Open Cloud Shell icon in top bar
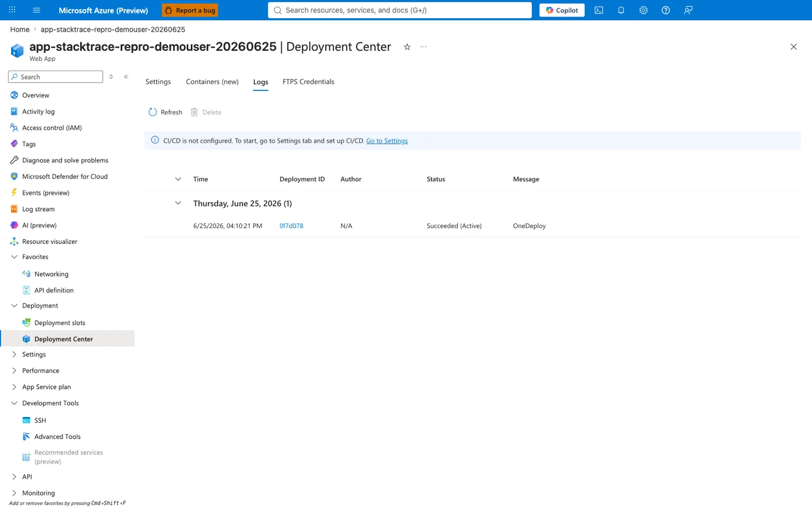Viewport: 812px width, 508px height. coord(599,10)
